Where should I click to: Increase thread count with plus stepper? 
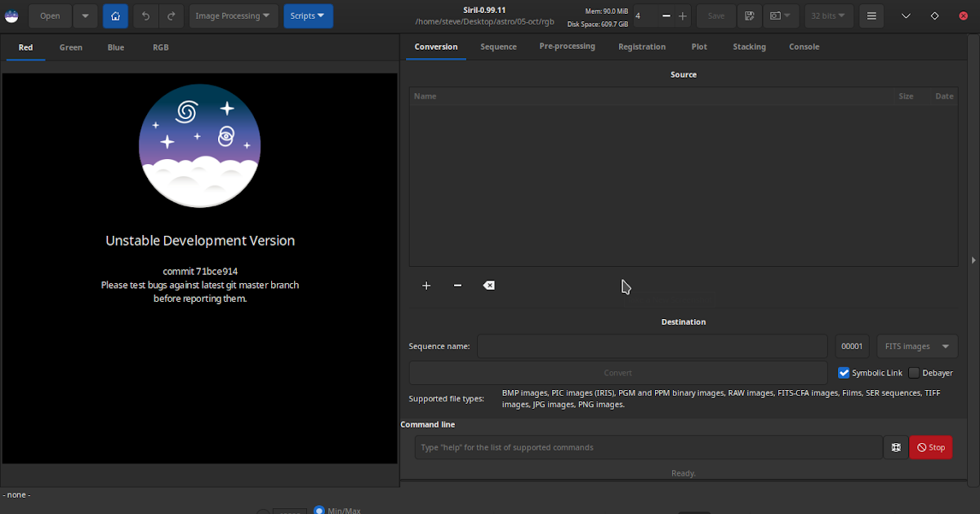click(x=683, y=16)
